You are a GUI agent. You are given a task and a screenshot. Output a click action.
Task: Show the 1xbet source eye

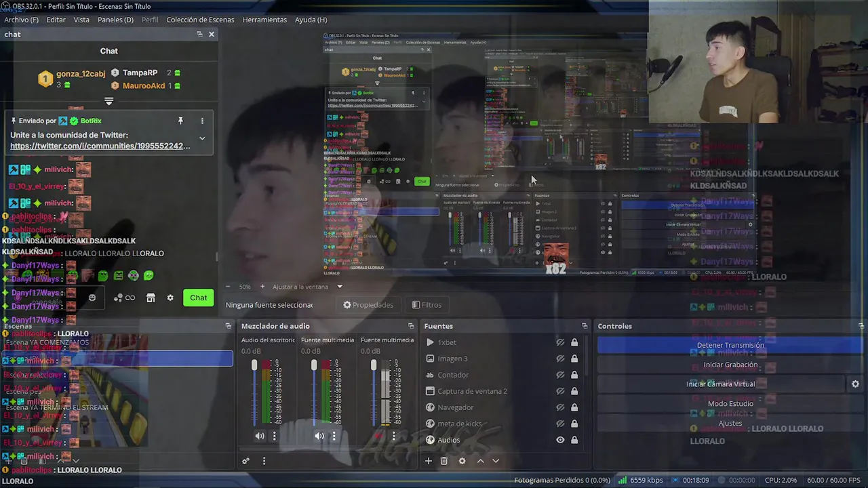560,342
